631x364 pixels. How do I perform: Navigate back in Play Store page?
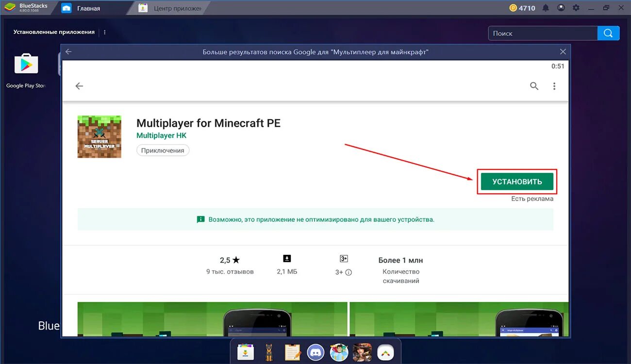(x=79, y=86)
